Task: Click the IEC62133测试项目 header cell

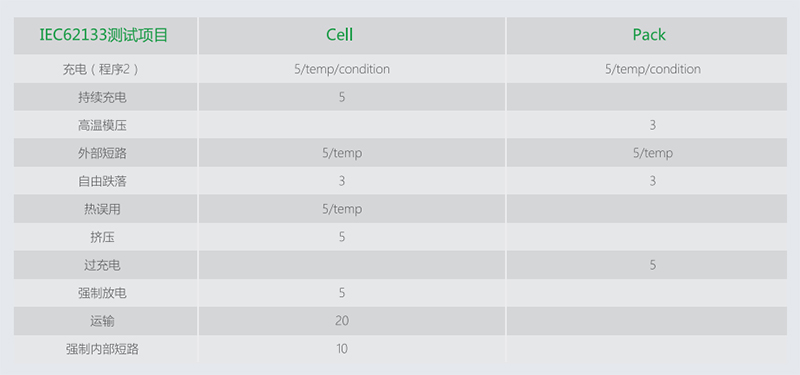Action: coord(104,35)
